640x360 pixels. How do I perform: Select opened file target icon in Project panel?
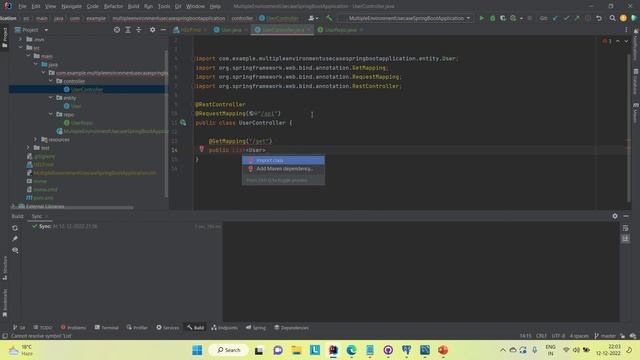(117, 30)
